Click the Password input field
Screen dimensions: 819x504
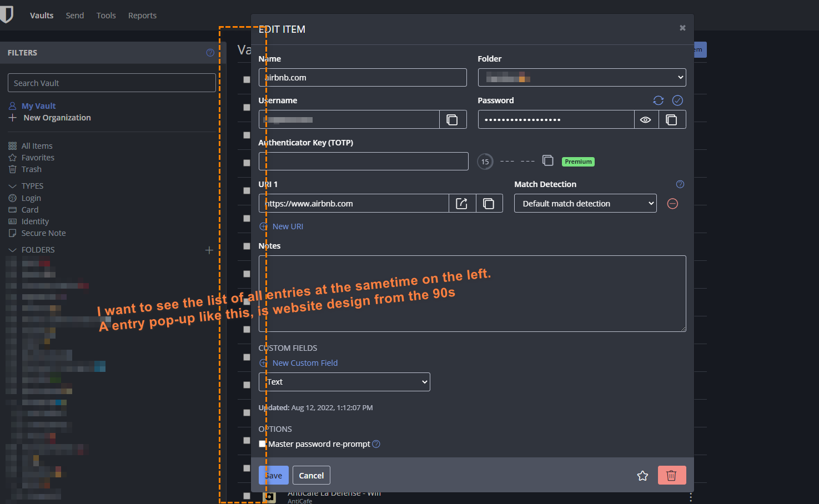556,119
